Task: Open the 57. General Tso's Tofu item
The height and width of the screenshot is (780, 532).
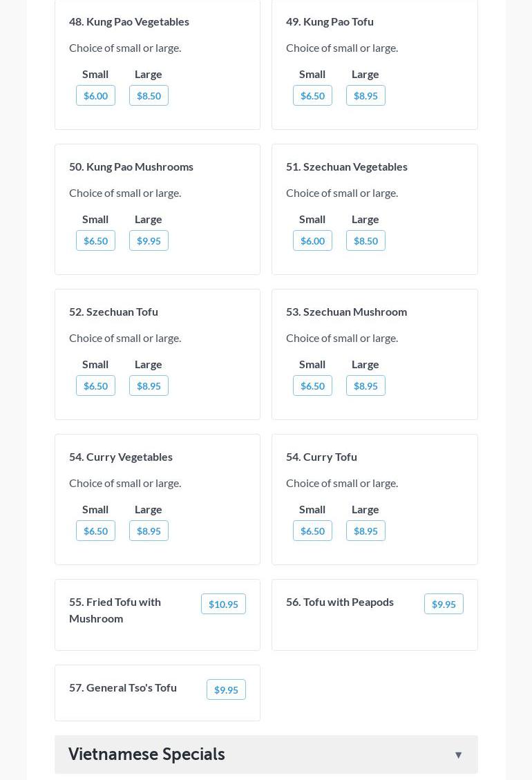Action: coord(123,687)
